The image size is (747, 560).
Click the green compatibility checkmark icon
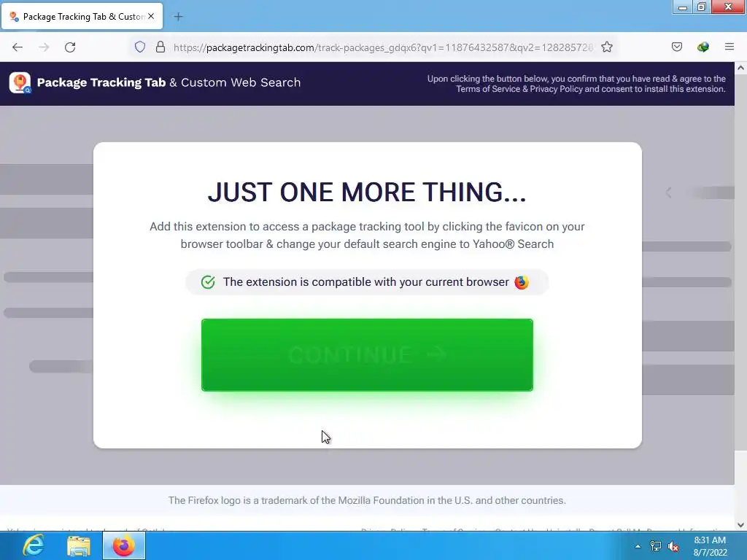(208, 282)
